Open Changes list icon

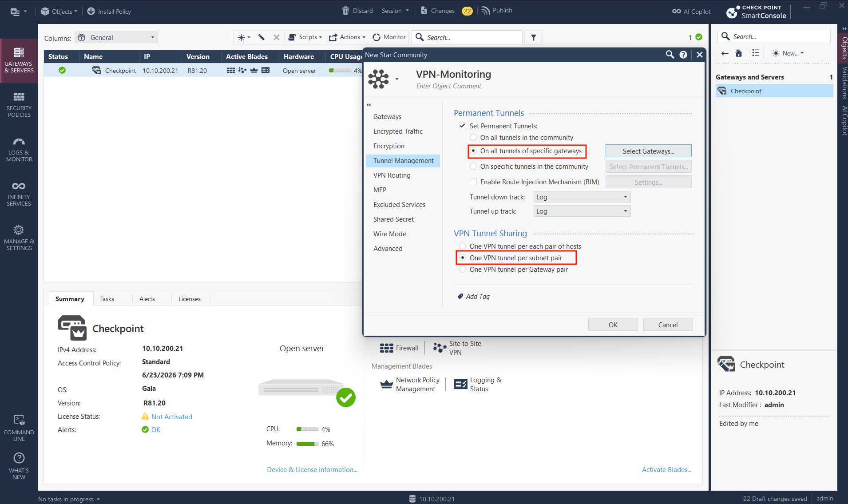pyautogui.click(x=424, y=11)
